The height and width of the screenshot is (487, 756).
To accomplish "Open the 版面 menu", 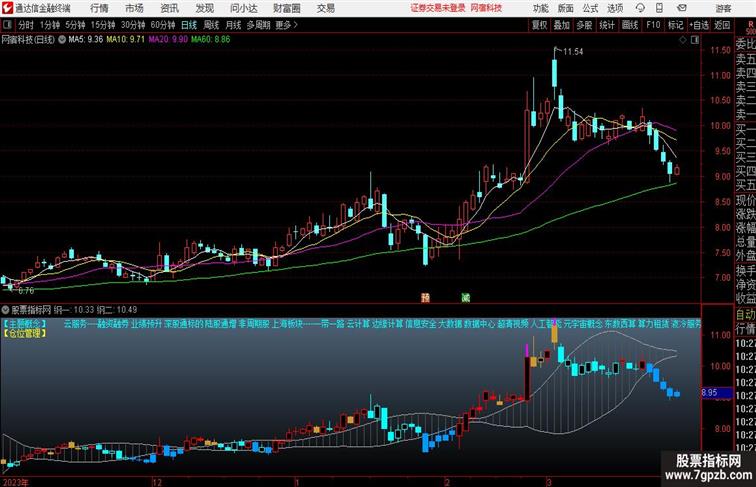I will tap(566, 8).
